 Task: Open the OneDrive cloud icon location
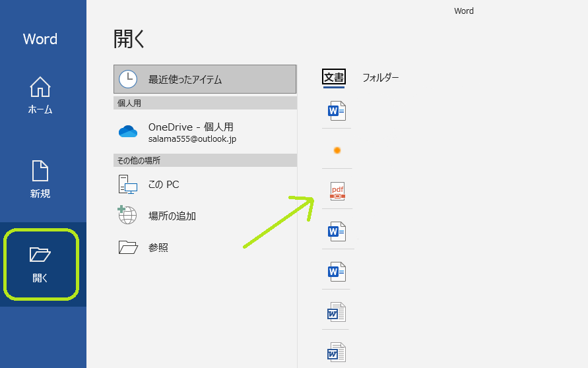tap(128, 132)
